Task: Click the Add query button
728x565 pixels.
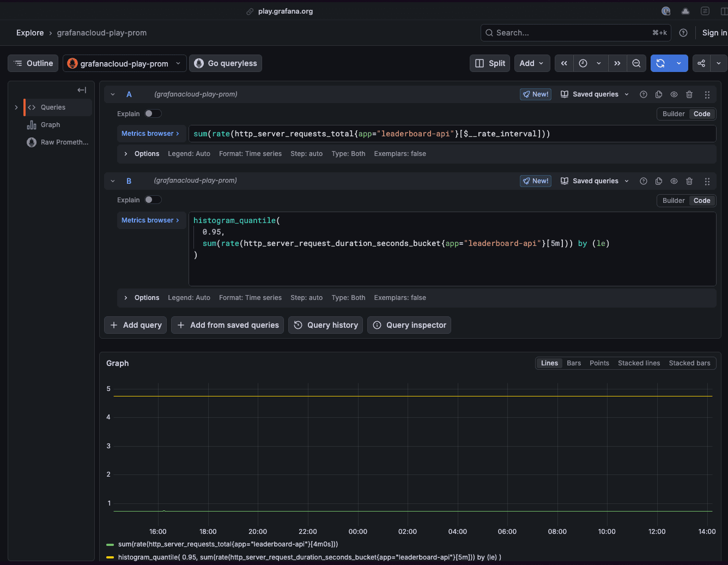Action: [x=136, y=325]
